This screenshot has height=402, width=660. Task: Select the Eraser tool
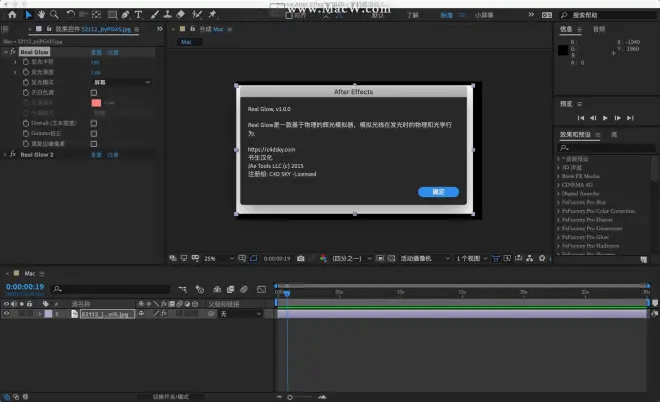pos(180,15)
